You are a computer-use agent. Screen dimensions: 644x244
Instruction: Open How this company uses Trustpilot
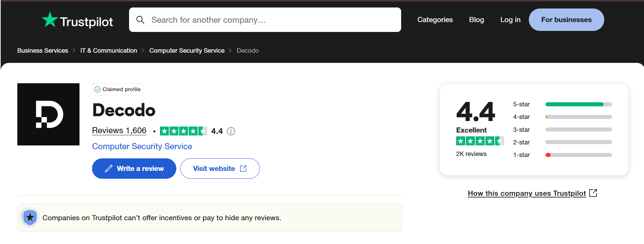coord(527,193)
